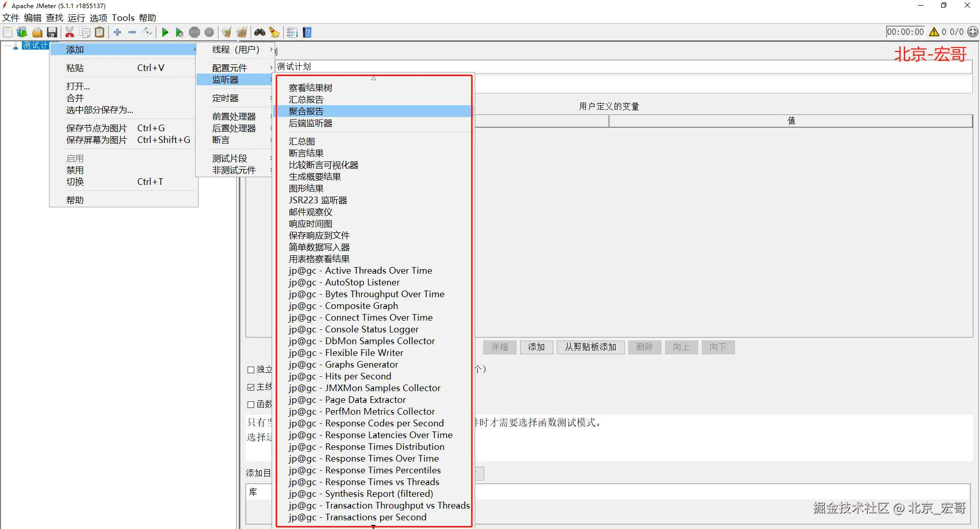Viewport: 980px width, 529px height.
Task: Select 汇总报告 listener
Action: 373,100
